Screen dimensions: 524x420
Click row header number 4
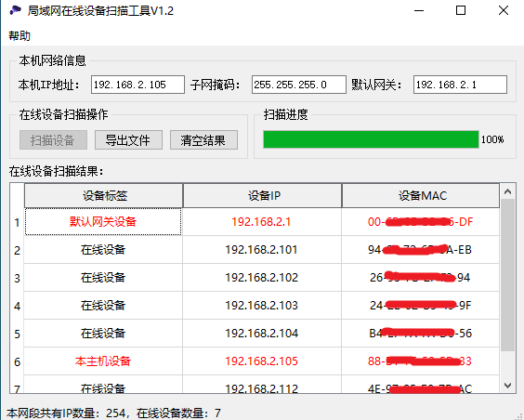click(x=17, y=306)
